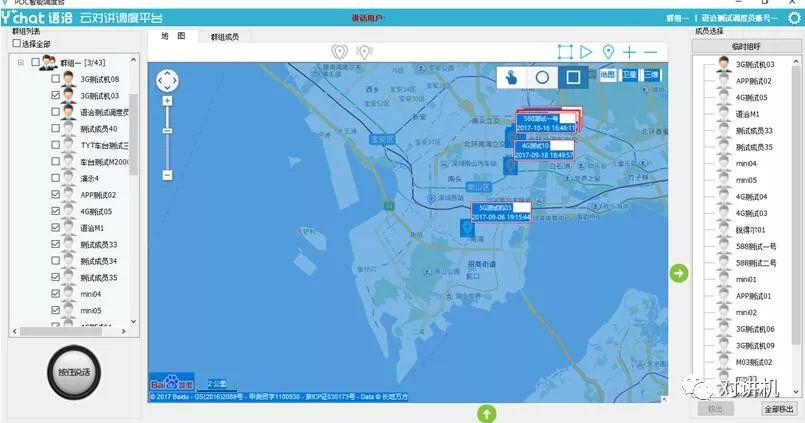Open settings gear in the top bar
Image resolution: width=805 pixels, height=423 pixels.
point(794,18)
